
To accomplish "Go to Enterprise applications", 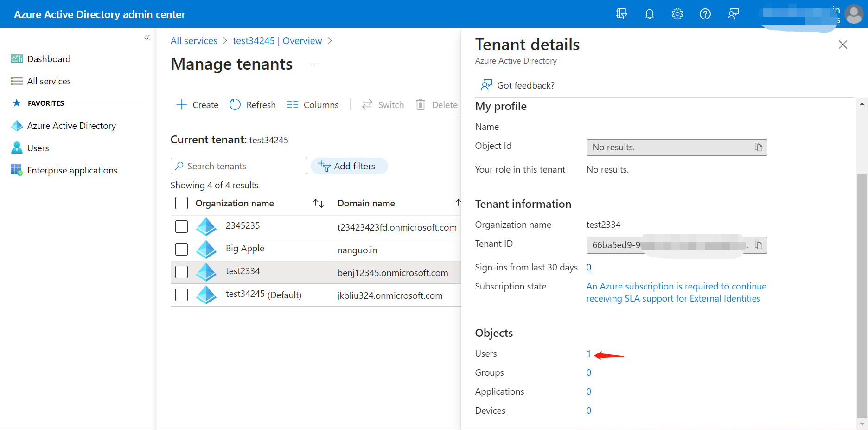I will [x=72, y=170].
